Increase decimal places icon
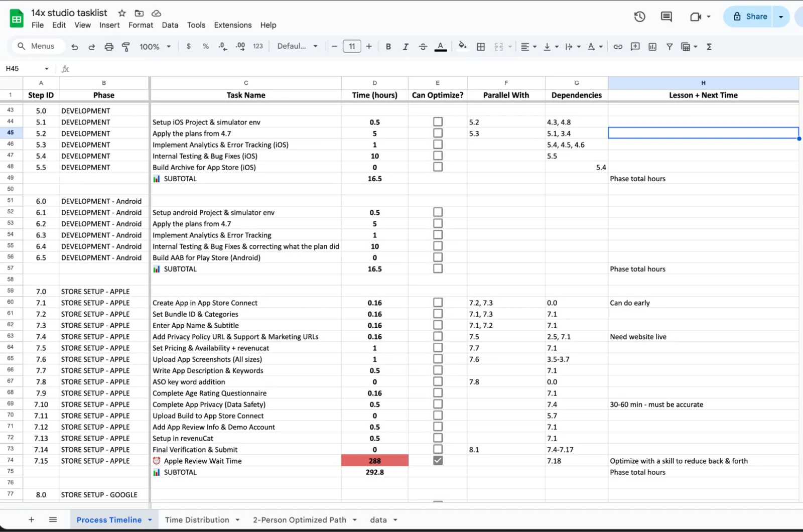Screen dimensions: 803x532 point(240,46)
